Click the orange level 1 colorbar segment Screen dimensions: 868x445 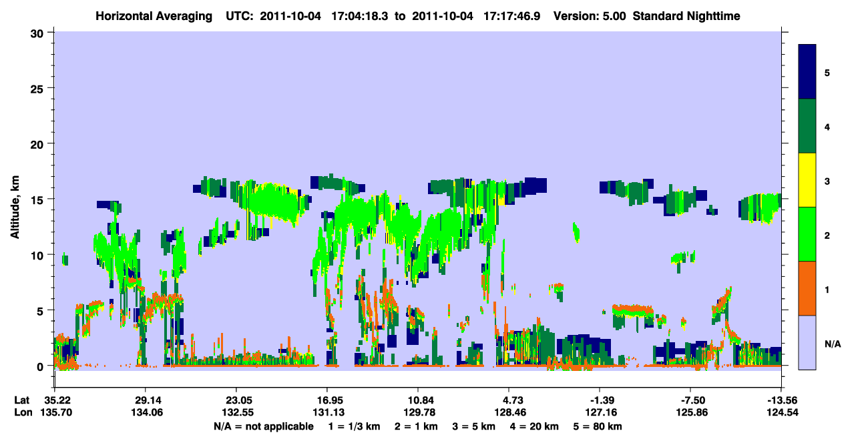[807, 288]
